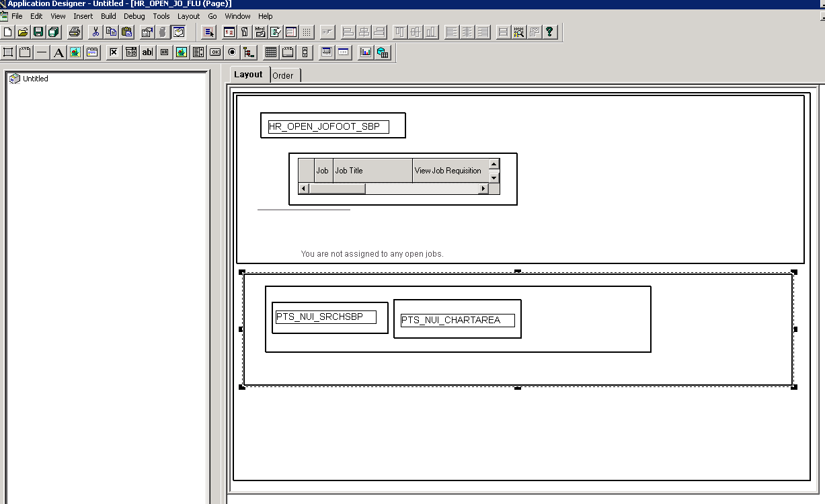The width and height of the screenshot is (825, 504).
Task: Insert a Drop Down List control
Action: coord(131,52)
